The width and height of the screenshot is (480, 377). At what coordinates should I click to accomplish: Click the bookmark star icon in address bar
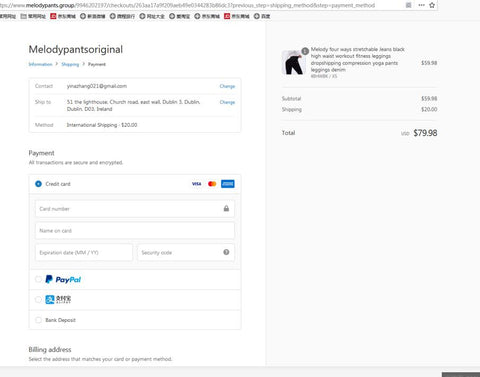[x=432, y=5]
